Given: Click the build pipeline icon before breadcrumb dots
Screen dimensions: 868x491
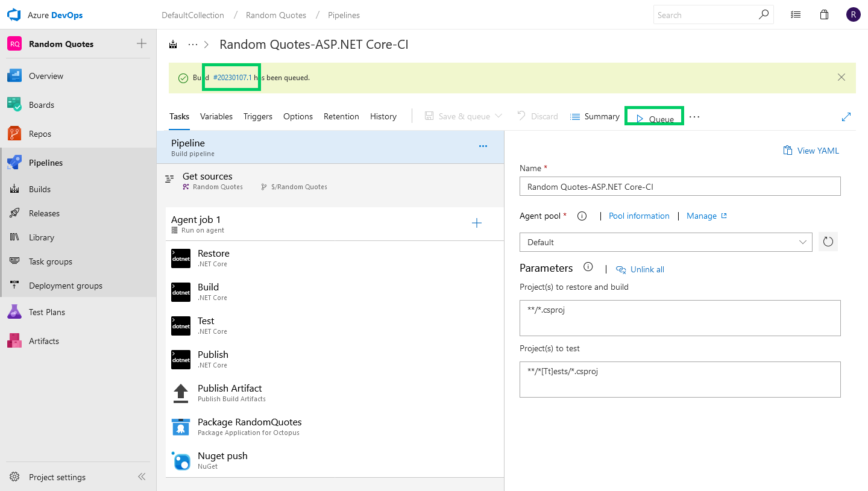Looking at the screenshot, I should 174,44.
